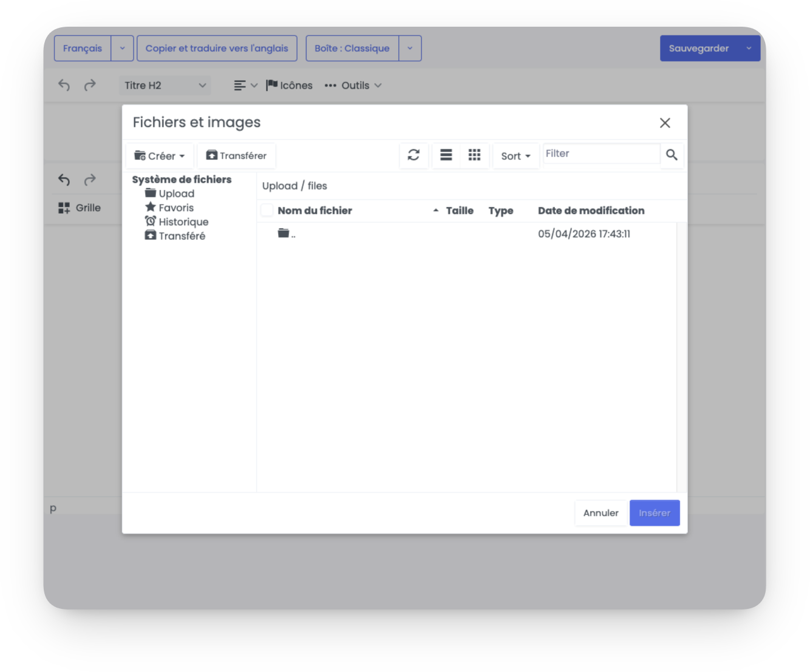This screenshot has width=810, height=672.
Task: Undo with the top toolbar arrow
Action: pyautogui.click(x=64, y=86)
